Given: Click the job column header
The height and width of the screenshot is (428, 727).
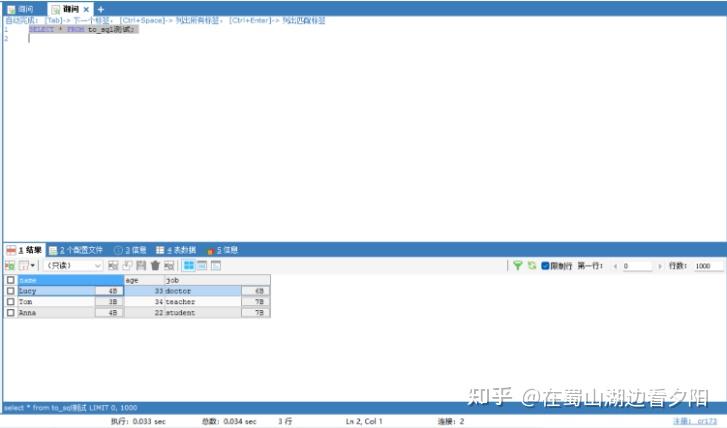Looking at the screenshot, I should tap(217, 280).
